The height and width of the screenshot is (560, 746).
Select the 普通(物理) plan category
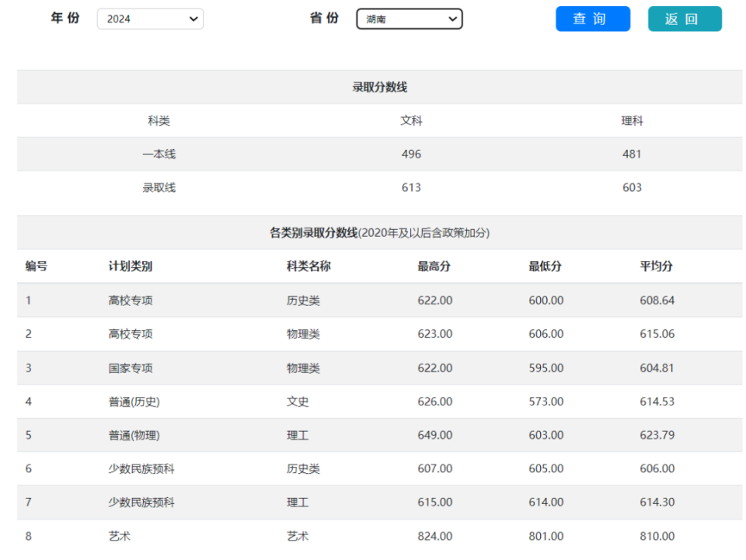[134, 436]
